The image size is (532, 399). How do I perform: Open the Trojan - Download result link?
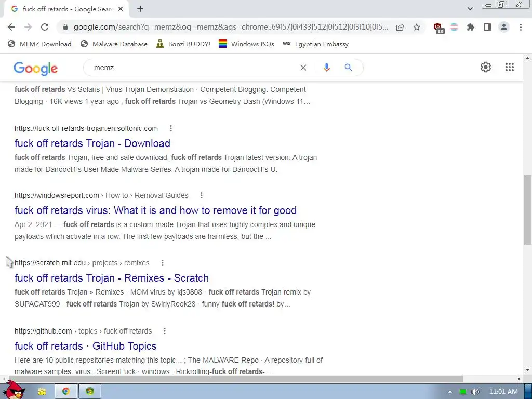coord(92,143)
